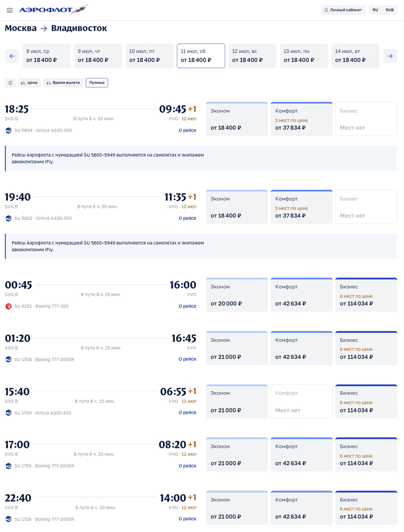This screenshot has height=532, width=404.
Task: Expand О рейсе details for 18:25 flight
Action: click(x=187, y=130)
